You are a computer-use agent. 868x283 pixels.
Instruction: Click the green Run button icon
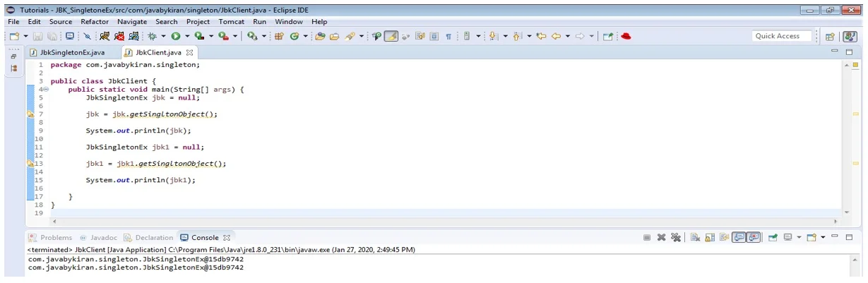[175, 36]
